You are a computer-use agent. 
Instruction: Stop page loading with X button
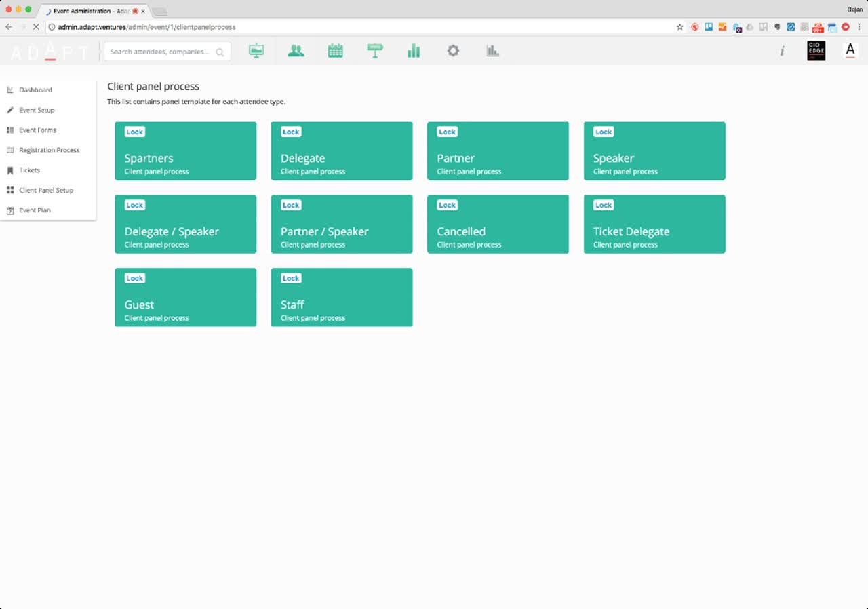36,27
